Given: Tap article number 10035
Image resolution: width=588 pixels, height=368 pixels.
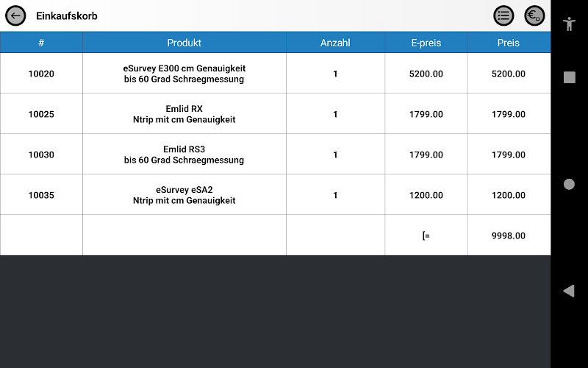Looking at the screenshot, I should [x=41, y=195].
